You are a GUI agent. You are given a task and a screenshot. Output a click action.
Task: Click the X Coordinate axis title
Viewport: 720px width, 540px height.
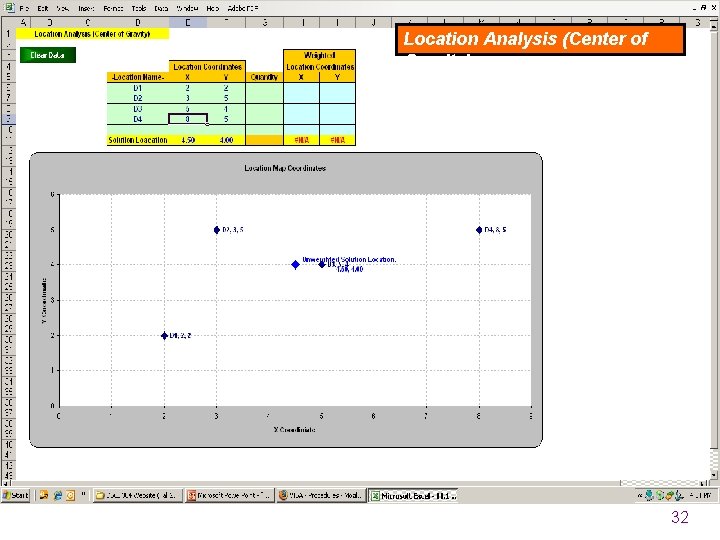294,430
